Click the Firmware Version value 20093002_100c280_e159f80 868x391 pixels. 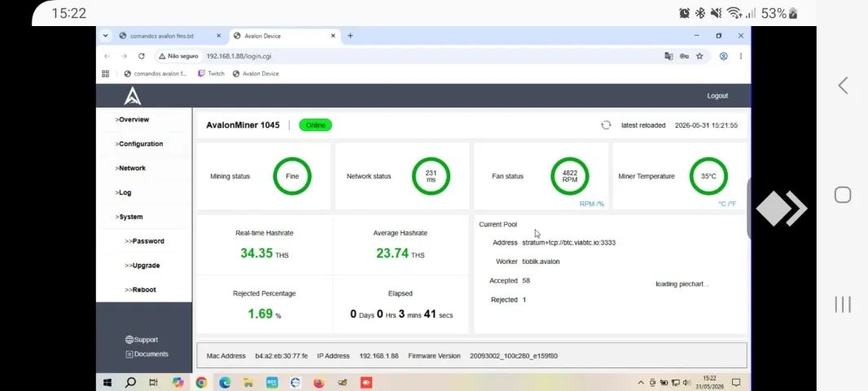pos(513,356)
